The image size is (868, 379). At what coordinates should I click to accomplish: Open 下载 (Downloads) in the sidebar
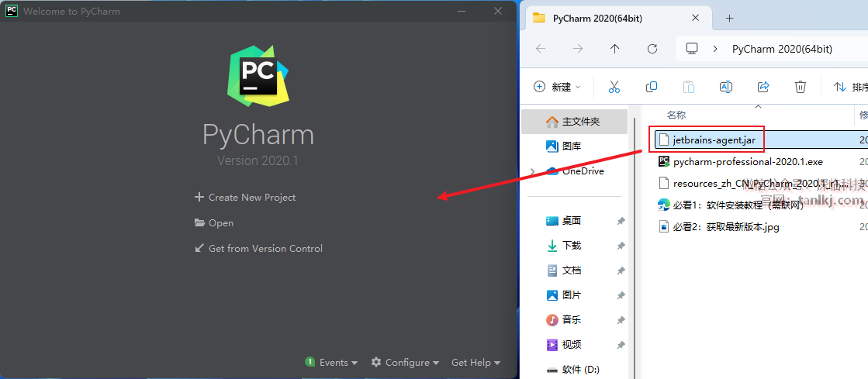click(x=572, y=246)
